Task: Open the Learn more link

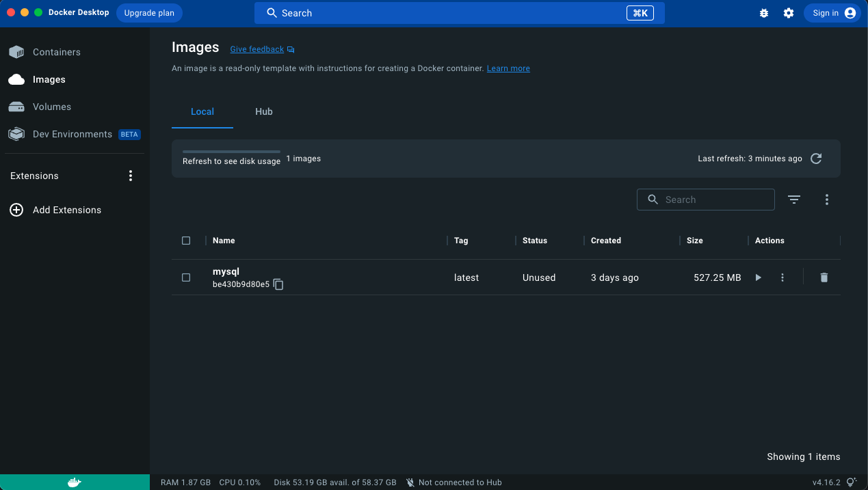Action: 508,68
